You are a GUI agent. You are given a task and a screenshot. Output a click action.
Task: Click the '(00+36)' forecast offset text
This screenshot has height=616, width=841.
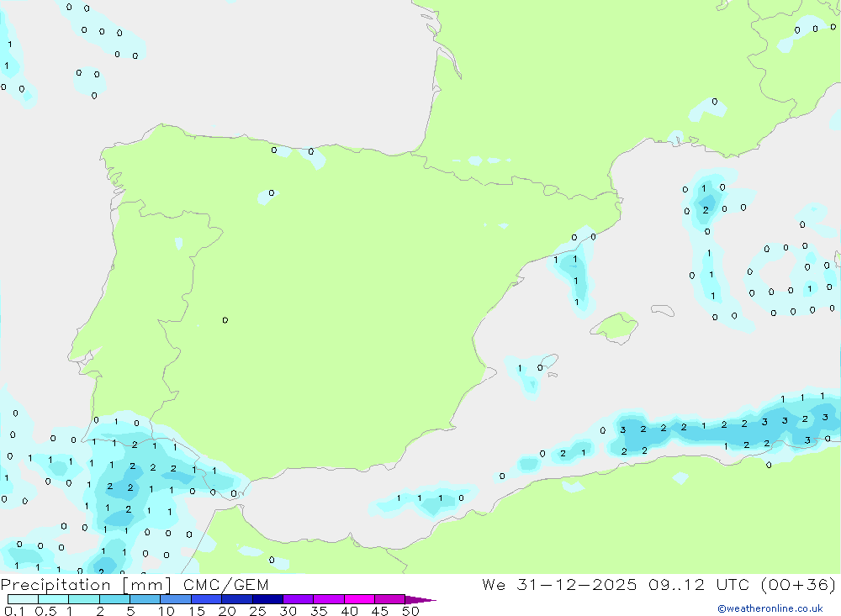(x=798, y=584)
